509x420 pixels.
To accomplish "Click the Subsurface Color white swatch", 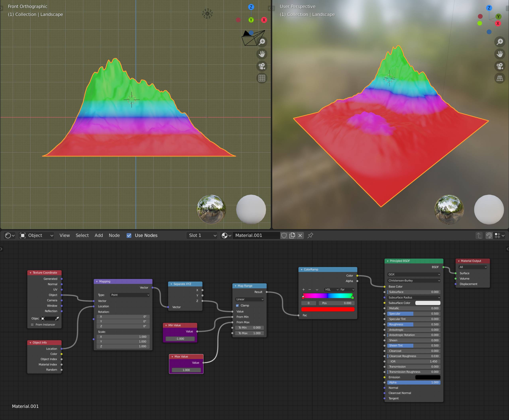I will (428, 303).
